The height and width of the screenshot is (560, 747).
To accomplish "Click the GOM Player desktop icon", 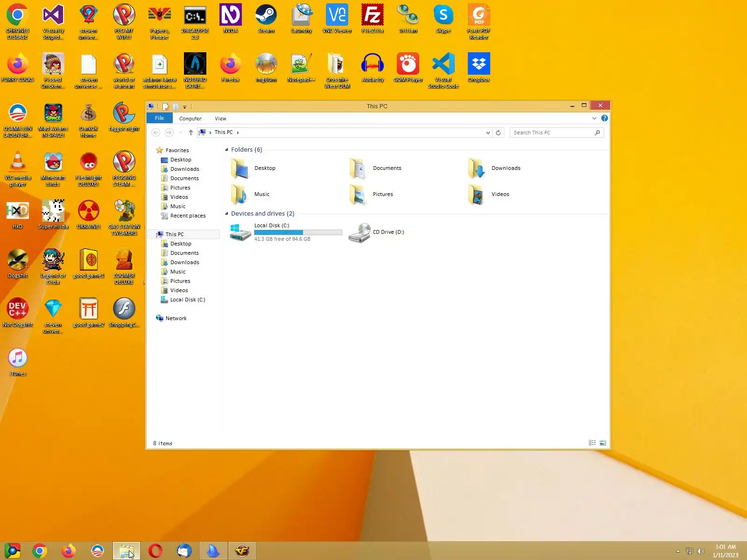I will click(x=408, y=68).
